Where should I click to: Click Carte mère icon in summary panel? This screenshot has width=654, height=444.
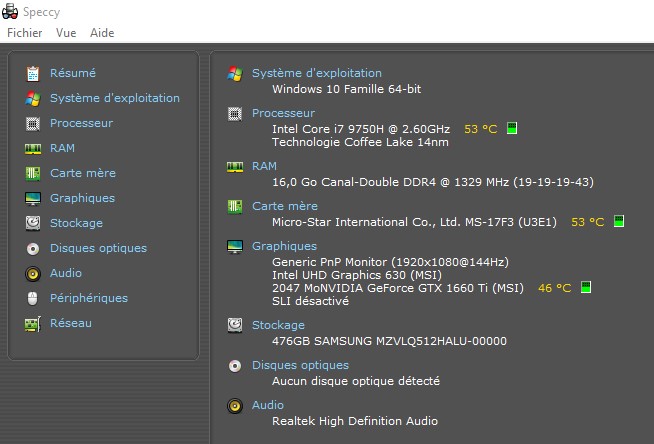(235, 206)
